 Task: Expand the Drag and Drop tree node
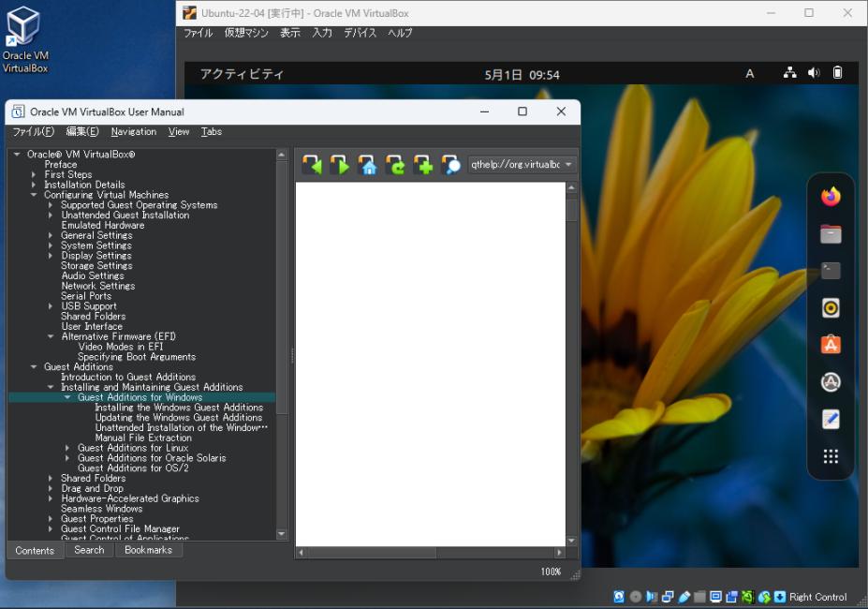pyautogui.click(x=51, y=488)
